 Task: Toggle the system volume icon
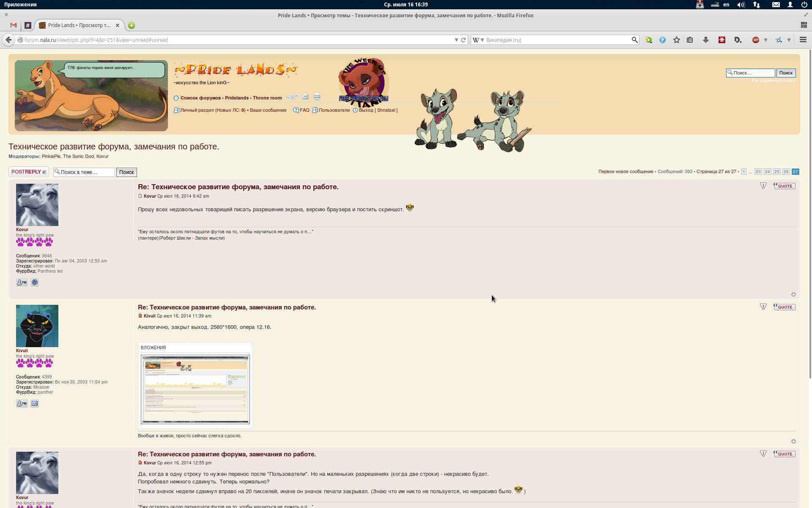(x=741, y=5)
